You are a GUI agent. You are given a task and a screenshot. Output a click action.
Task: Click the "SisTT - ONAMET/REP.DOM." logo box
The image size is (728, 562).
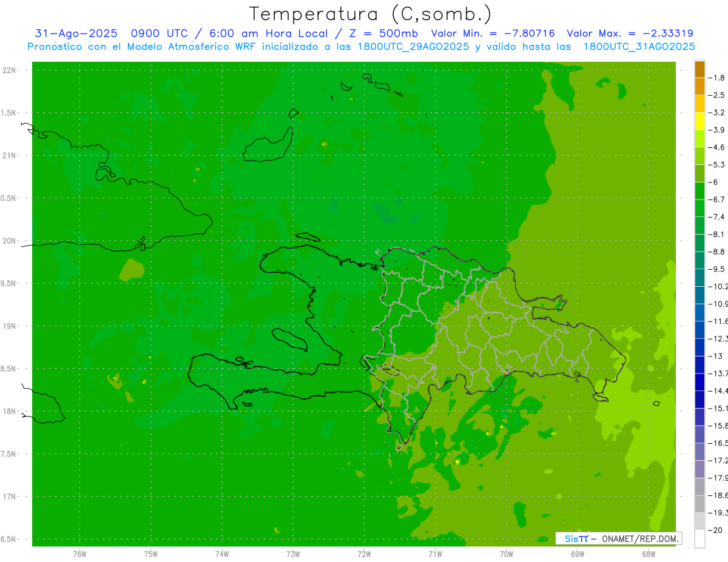click(x=619, y=538)
